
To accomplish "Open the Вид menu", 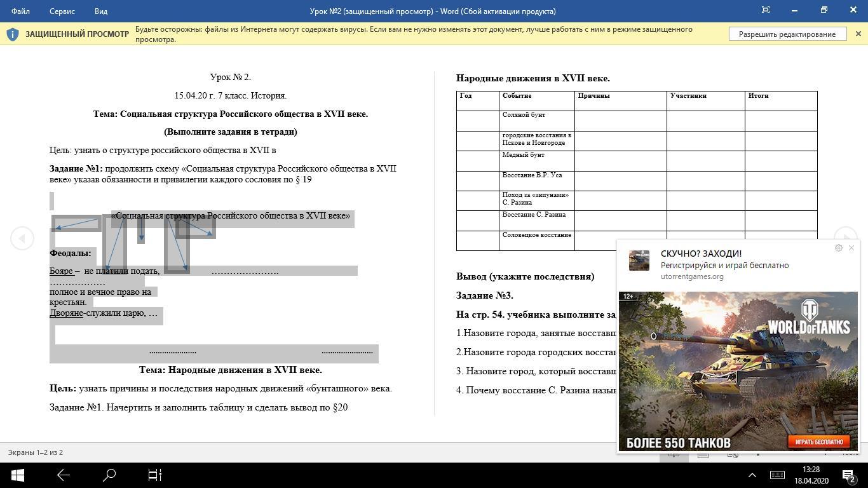I will (101, 11).
